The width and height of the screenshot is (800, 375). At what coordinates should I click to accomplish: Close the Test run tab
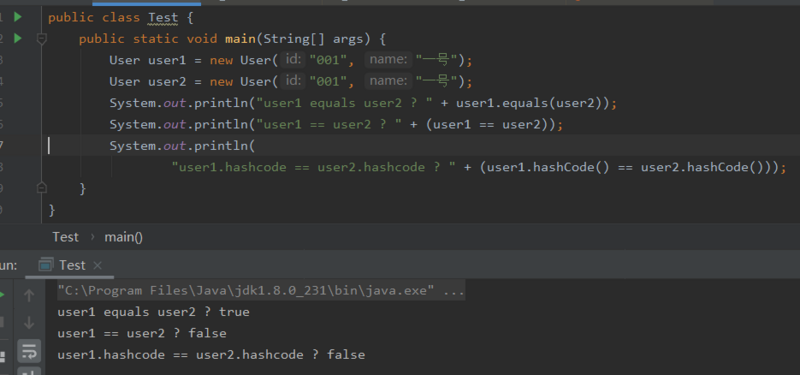pyautogui.click(x=98, y=265)
